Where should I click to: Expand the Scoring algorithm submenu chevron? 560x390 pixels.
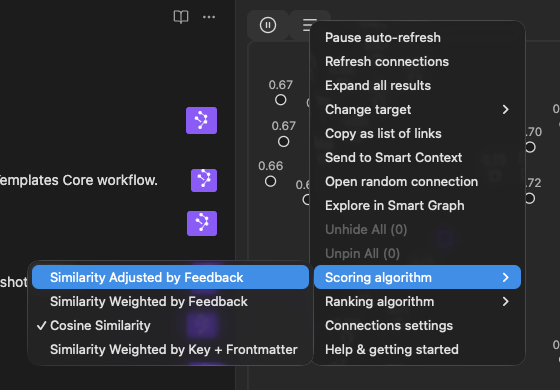tap(505, 277)
